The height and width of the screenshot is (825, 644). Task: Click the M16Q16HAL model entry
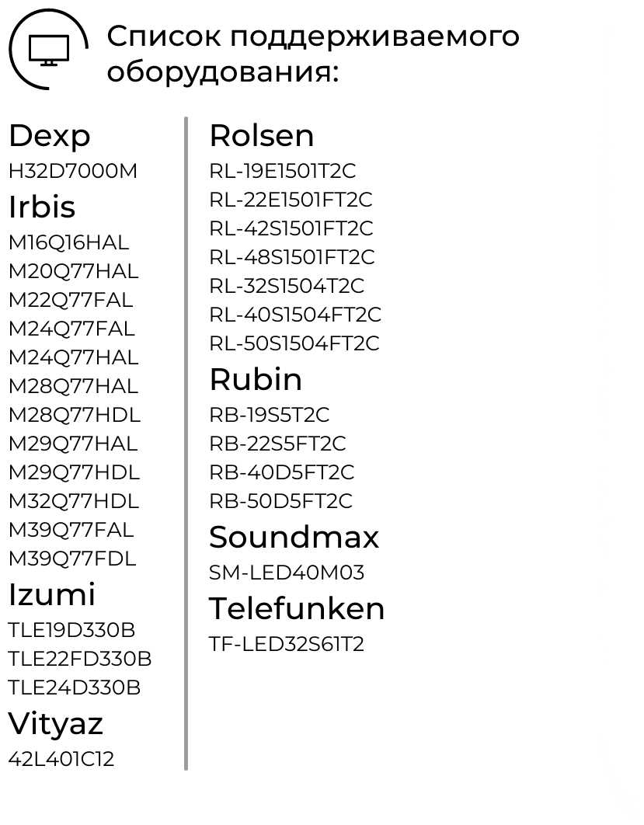tap(69, 242)
